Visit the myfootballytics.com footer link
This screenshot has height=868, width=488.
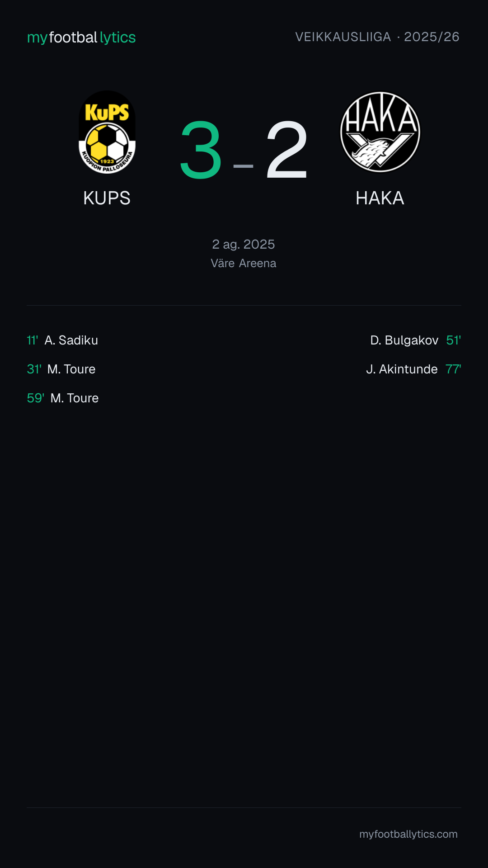[408, 834]
